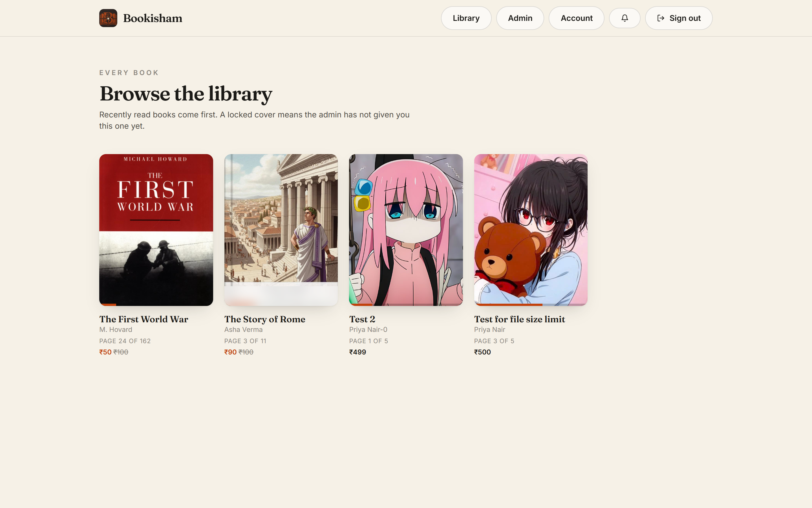Click author name Priya Nair-0

[x=368, y=330]
